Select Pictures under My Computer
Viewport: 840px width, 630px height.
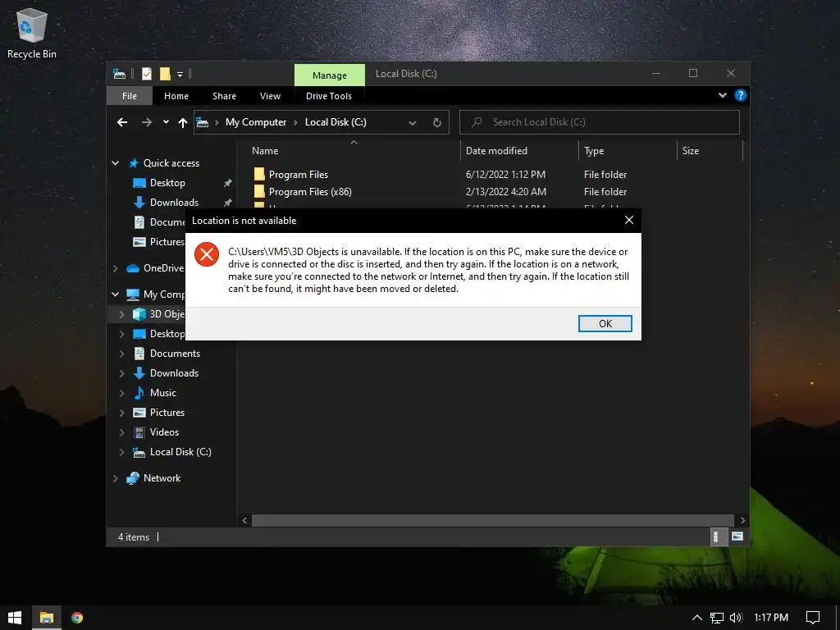(167, 413)
